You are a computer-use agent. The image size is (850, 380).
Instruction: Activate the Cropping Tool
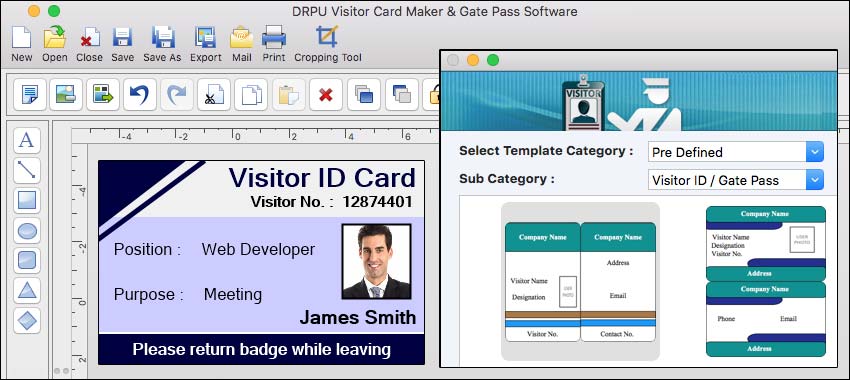pos(327,37)
